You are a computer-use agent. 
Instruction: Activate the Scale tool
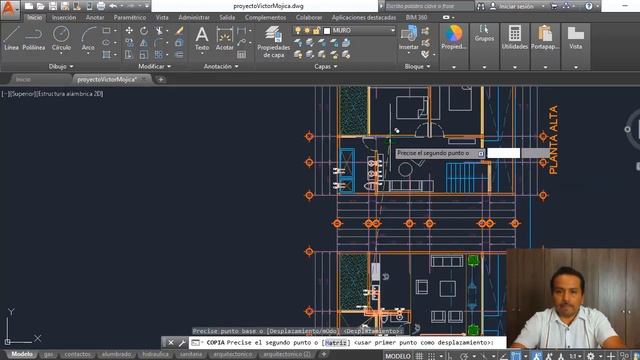pos(144,54)
